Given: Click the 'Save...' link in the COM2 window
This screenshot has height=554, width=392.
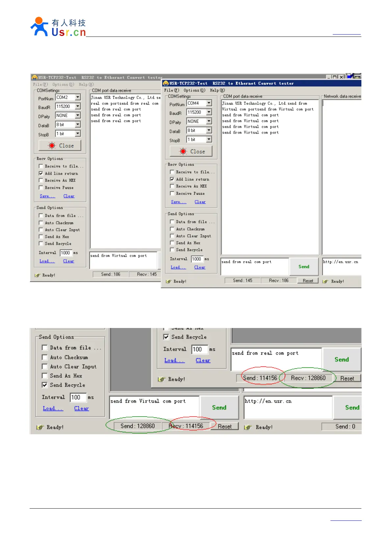Looking at the screenshot, I should click(47, 196).
